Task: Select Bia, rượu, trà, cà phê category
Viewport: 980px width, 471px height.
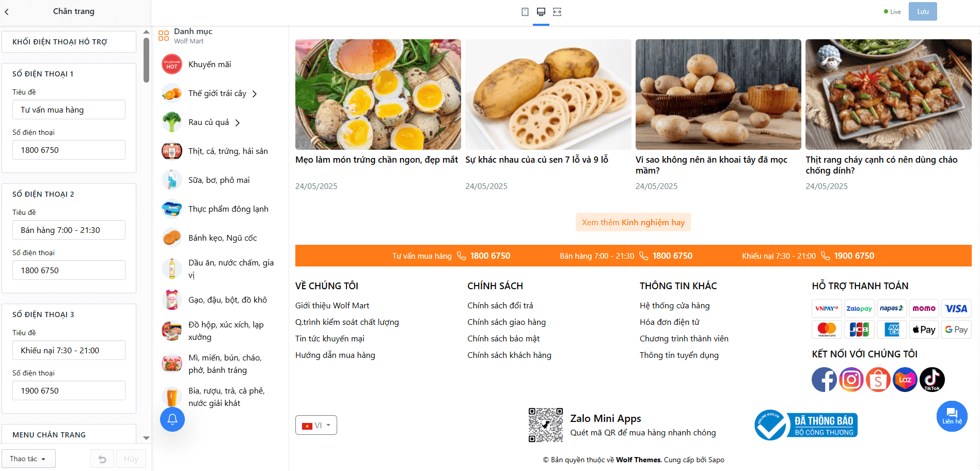Action: click(227, 397)
